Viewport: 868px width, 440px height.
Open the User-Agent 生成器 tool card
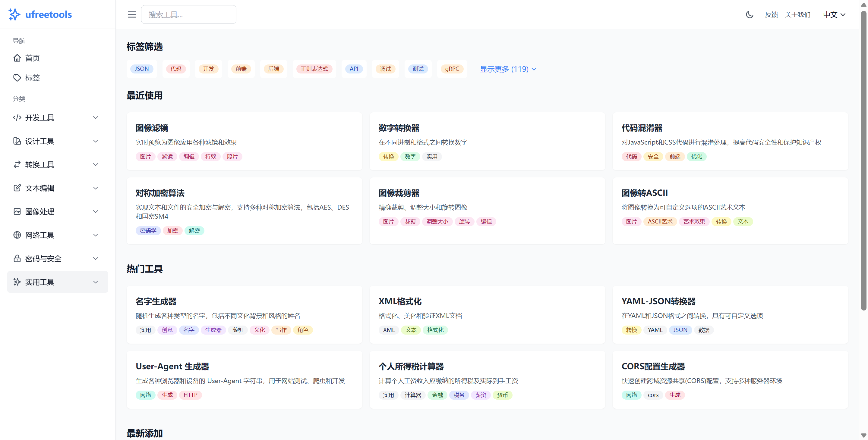[244, 380]
